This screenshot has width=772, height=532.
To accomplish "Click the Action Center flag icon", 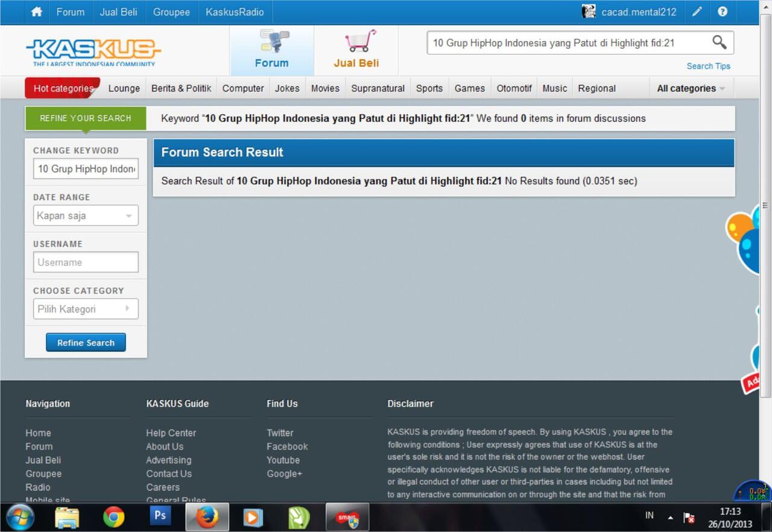I will (689, 518).
